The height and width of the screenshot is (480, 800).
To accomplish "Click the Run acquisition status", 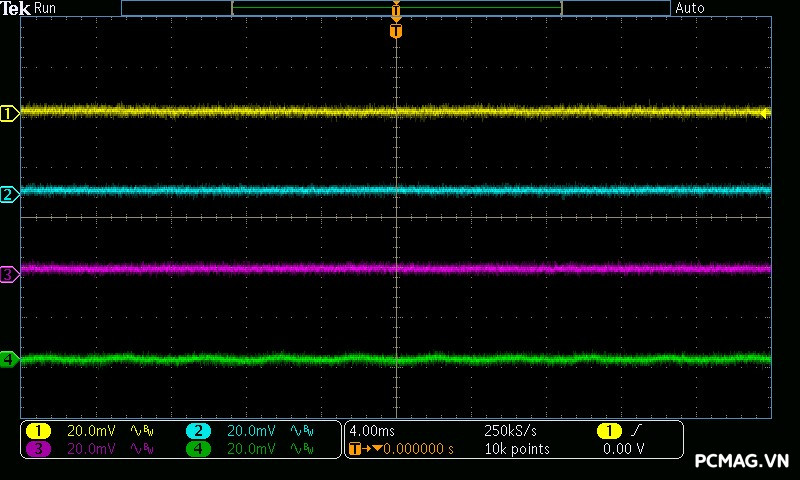I will coord(46,8).
